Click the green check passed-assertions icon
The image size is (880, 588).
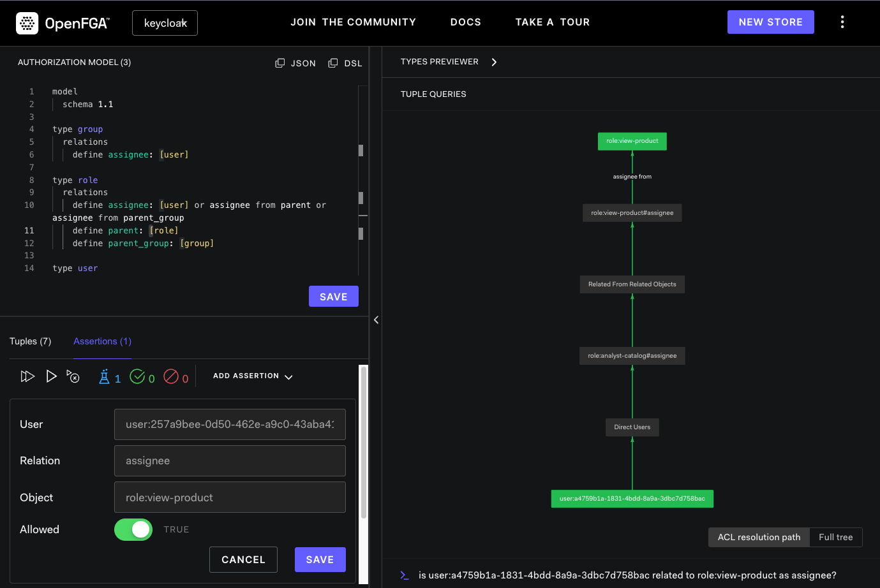pos(137,377)
